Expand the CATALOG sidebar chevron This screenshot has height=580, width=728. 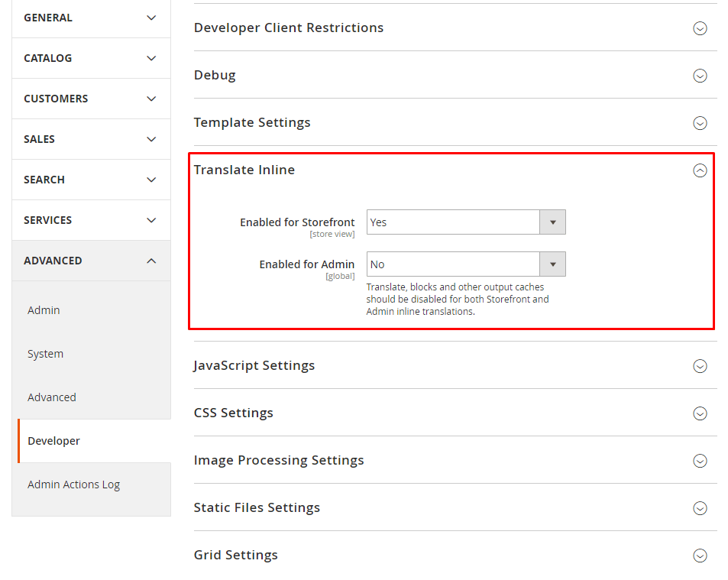pos(151,58)
